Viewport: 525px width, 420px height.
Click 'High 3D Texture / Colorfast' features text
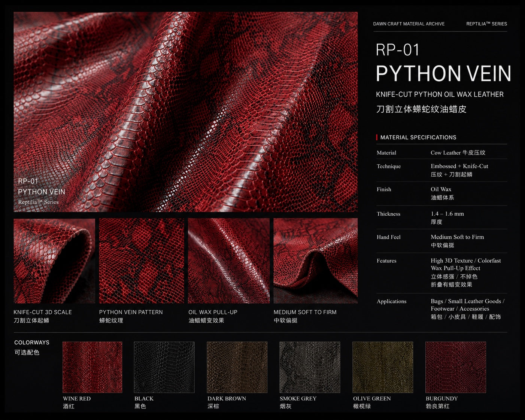point(466,261)
